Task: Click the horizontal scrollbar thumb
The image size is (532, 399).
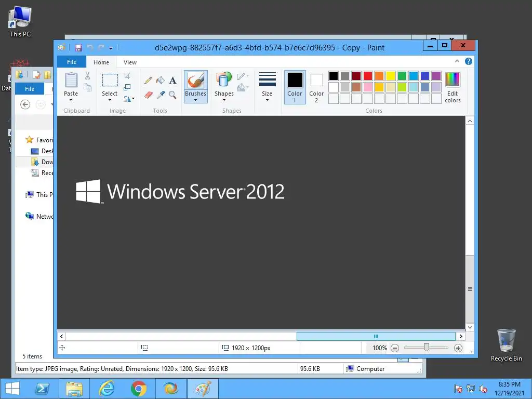Action: click(376, 336)
